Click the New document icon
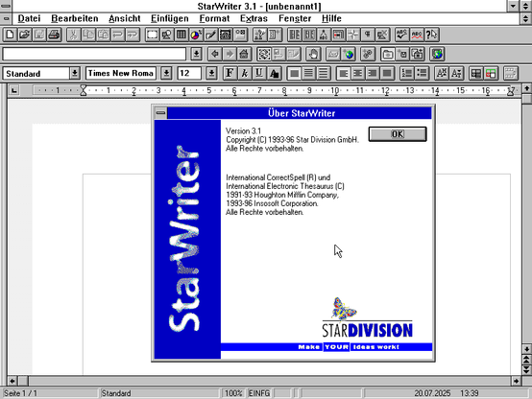 point(10,35)
